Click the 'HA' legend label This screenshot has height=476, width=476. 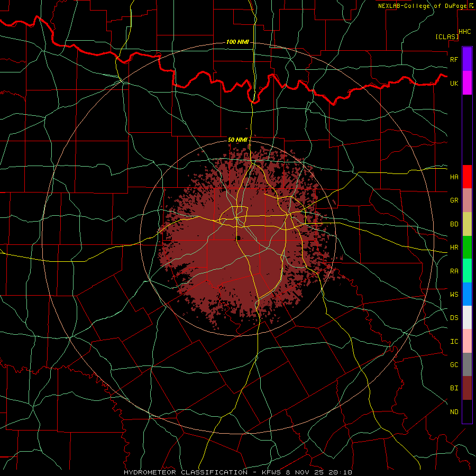click(454, 177)
